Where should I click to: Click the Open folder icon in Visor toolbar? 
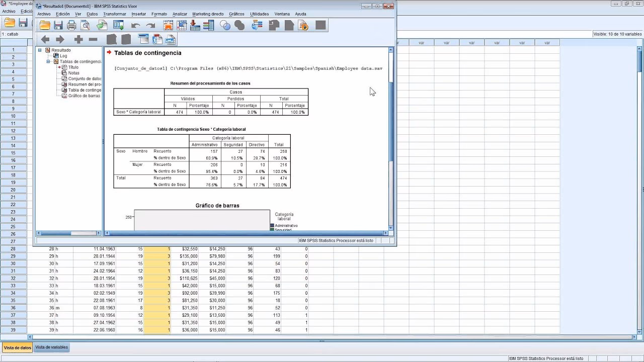45,25
